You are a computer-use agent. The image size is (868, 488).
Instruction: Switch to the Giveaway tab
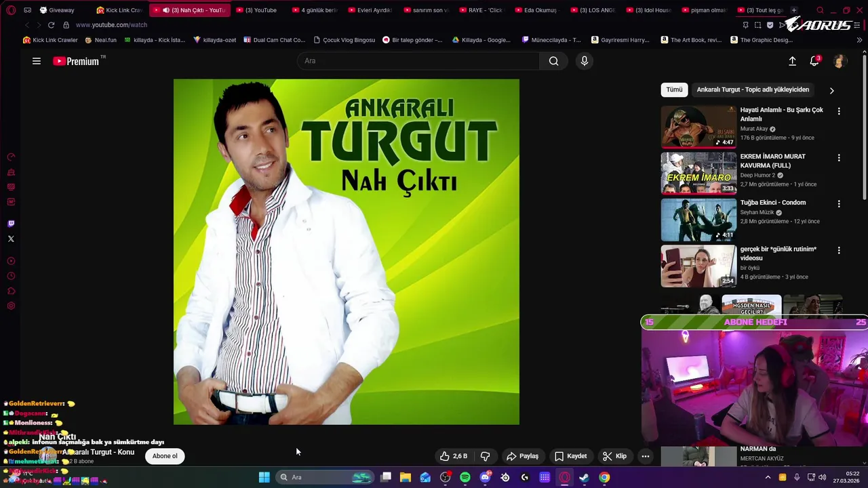pyautogui.click(x=61, y=10)
